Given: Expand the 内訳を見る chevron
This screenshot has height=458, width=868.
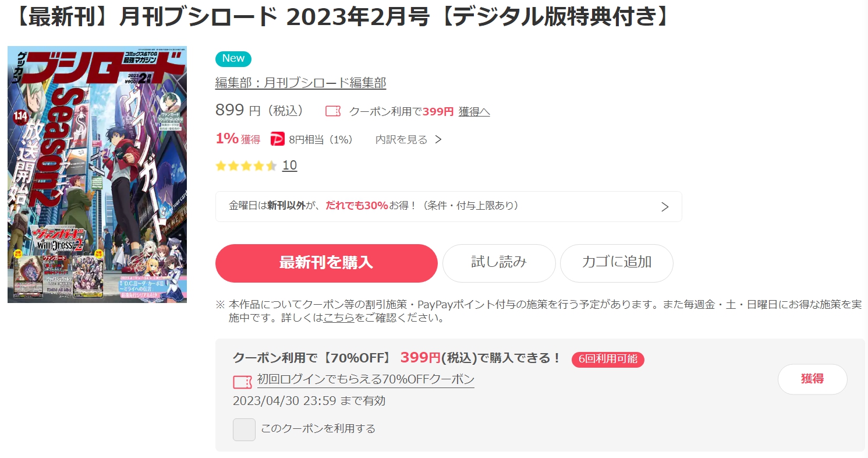Looking at the screenshot, I should pos(438,140).
